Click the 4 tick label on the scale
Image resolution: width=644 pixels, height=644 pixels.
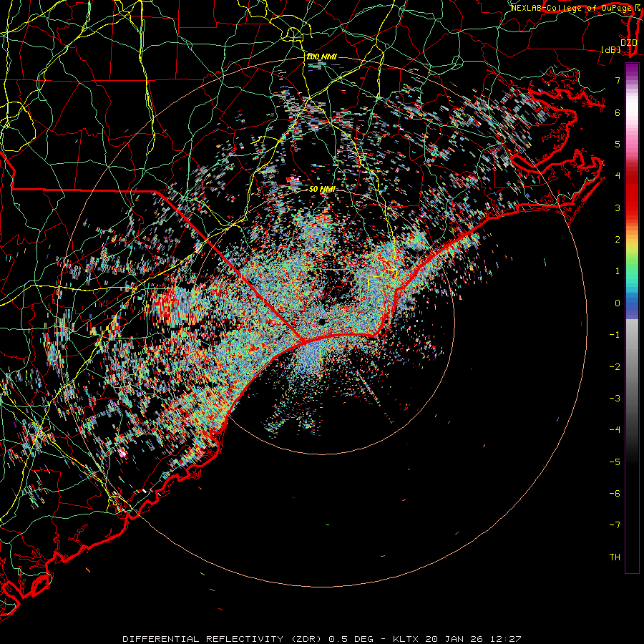click(618, 176)
